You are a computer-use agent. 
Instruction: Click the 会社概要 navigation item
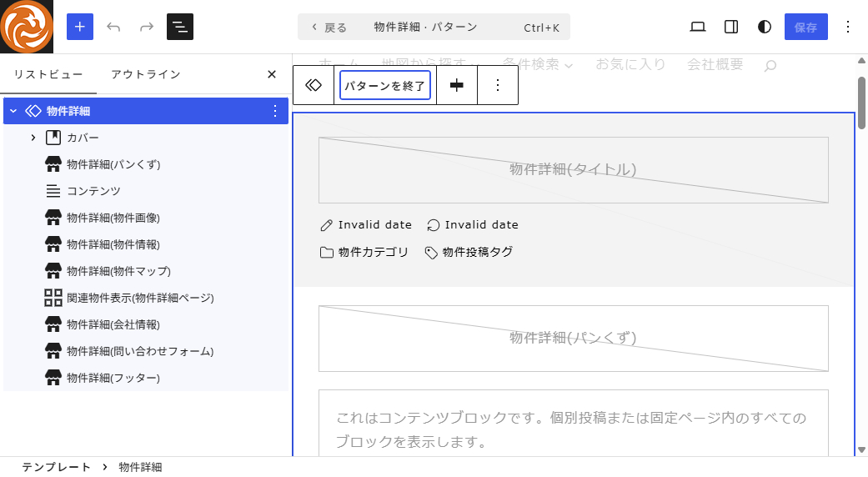click(x=715, y=64)
